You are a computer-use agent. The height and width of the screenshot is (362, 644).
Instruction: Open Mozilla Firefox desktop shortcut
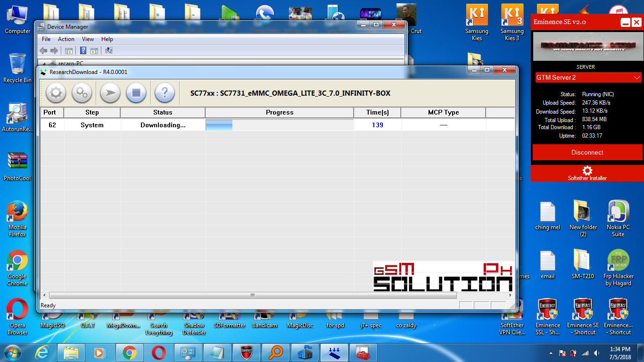pyautogui.click(x=17, y=219)
